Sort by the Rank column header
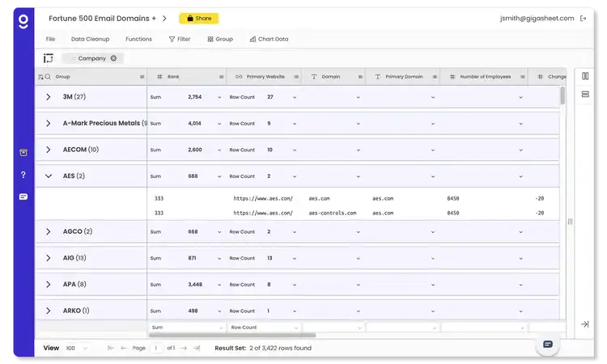The height and width of the screenshot is (364, 607). [173, 77]
